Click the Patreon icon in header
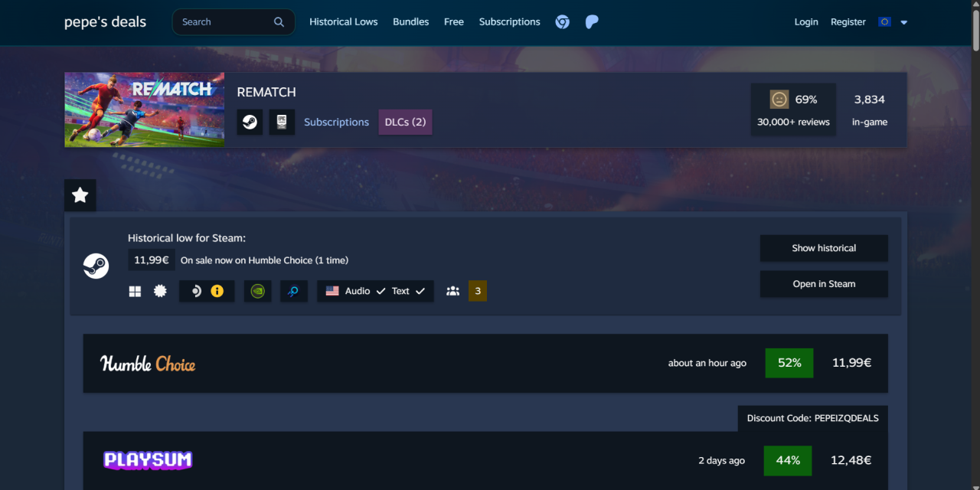This screenshot has height=490, width=980. pos(592,22)
